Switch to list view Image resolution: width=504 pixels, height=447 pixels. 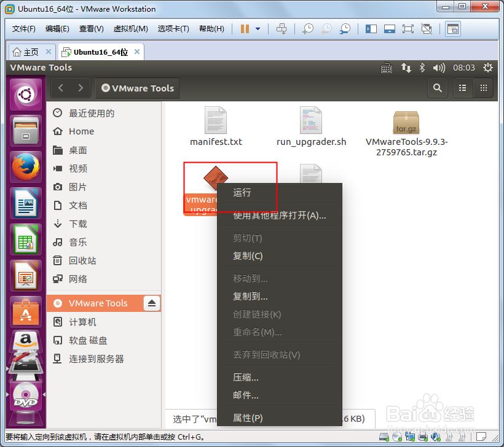tap(463, 88)
